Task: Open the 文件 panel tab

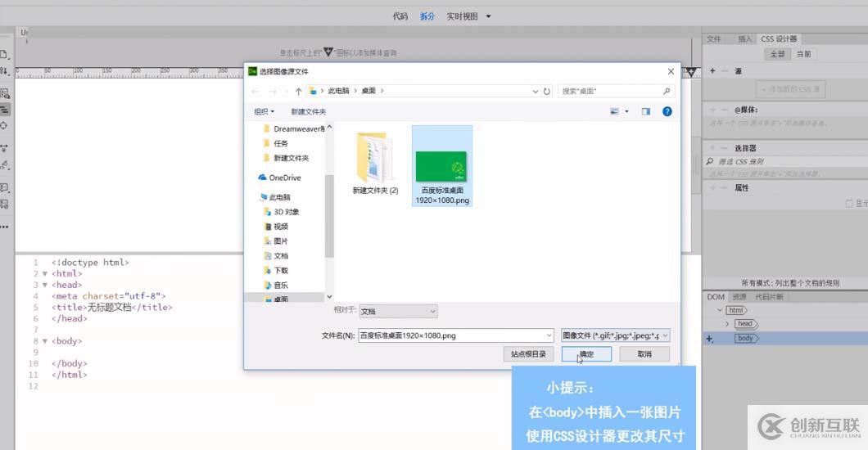Action: 713,38
